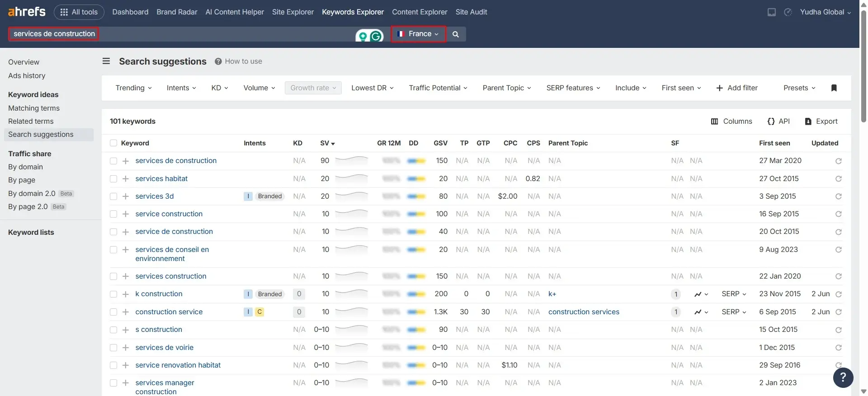Screen dimensions: 868x396
Task: Open How to use help
Action: coord(238,61)
